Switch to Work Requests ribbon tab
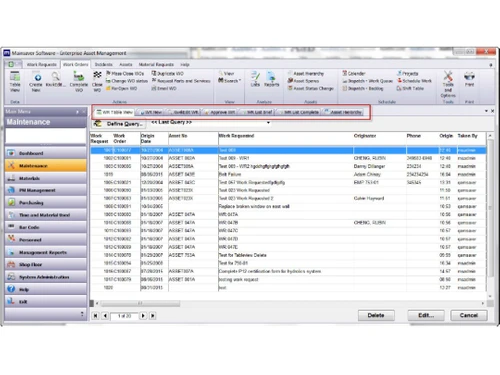 point(42,64)
